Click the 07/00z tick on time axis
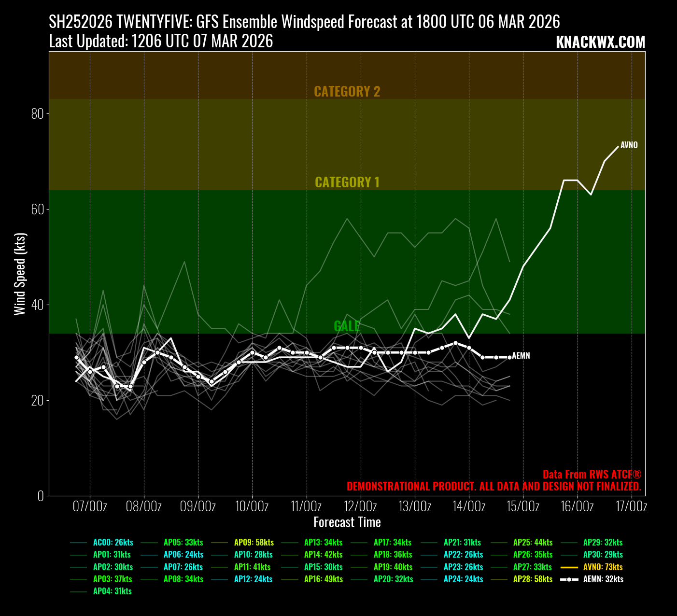Screen dimensions: 677x616 pos(90,506)
